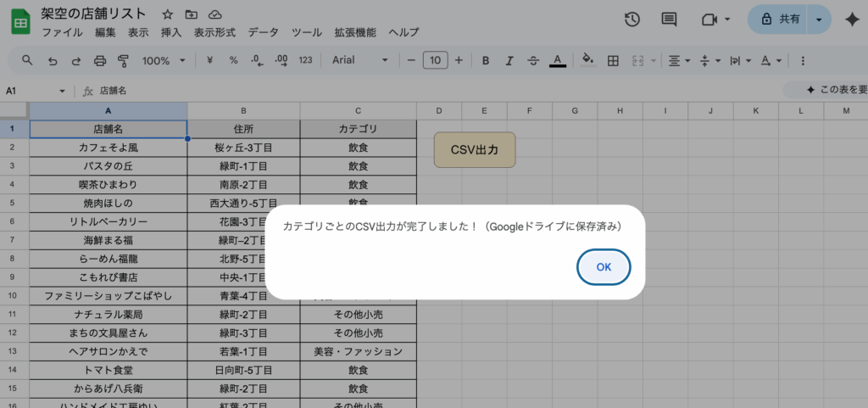Viewport: 868px width, 408px height.
Task: Open the share options dropdown arrow
Action: [x=820, y=20]
